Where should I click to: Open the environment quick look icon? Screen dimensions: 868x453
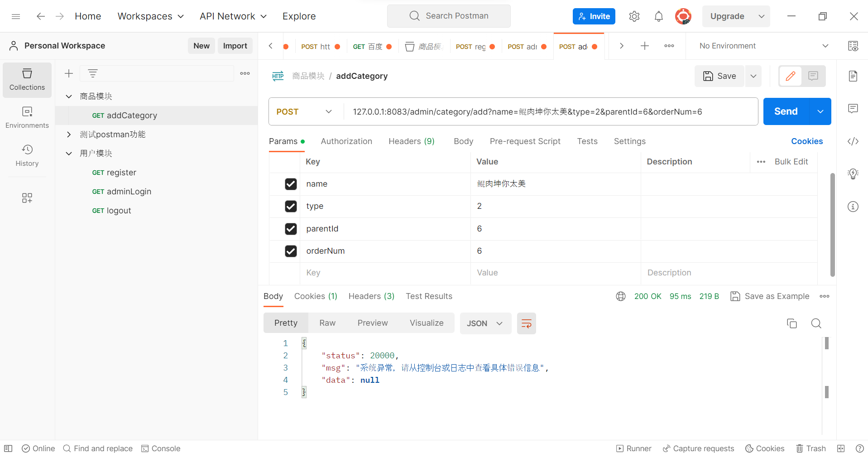pos(853,46)
